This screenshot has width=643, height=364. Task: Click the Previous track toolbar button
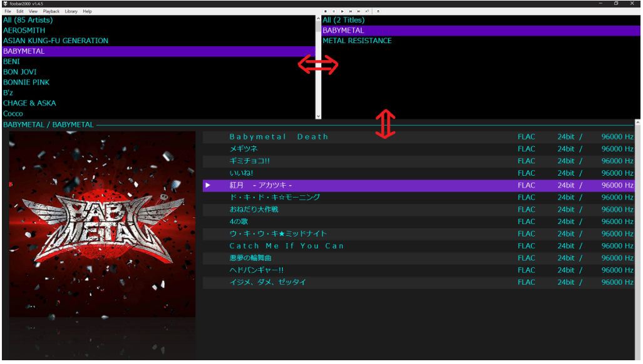[351, 11]
